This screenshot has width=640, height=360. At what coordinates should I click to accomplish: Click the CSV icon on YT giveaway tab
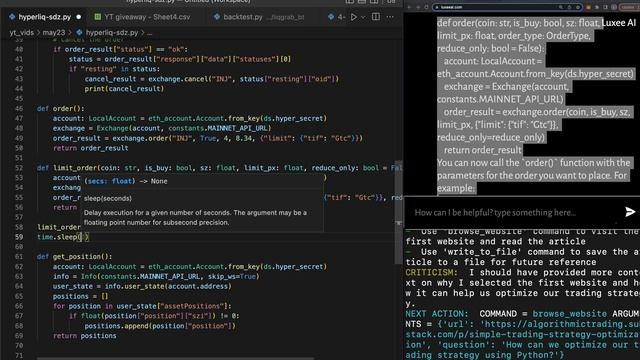pyautogui.click(x=98, y=17)
